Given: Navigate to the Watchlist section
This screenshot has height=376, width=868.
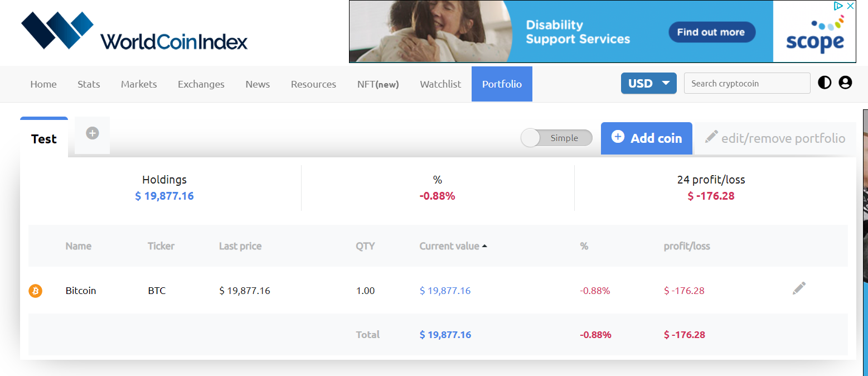Looking at the screenshot, I should [x=440, y=84].
